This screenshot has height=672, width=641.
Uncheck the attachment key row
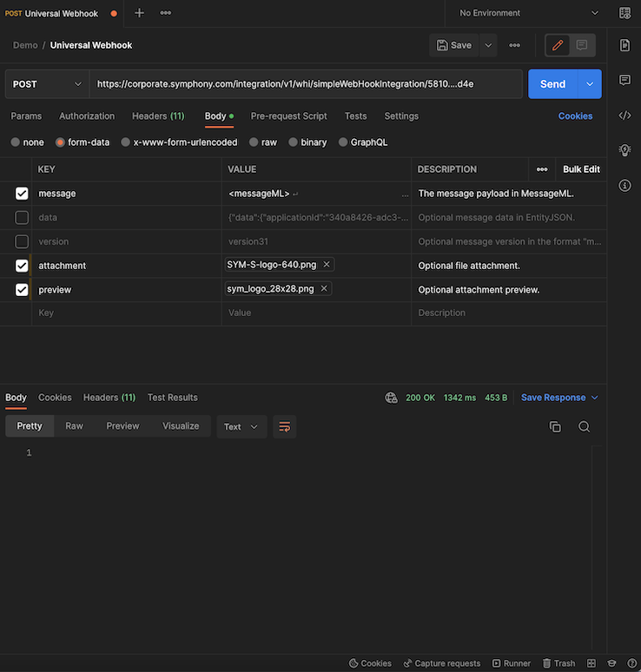(x=22, y=266)
